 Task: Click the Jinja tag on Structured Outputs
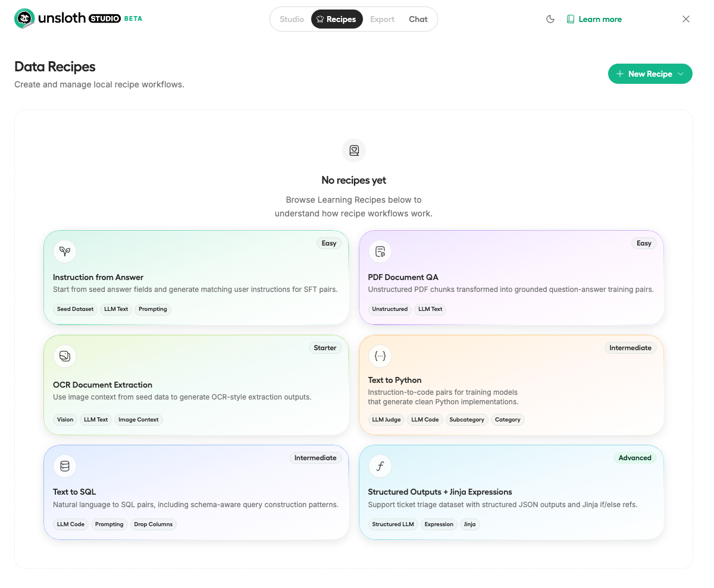pos(469,524)
